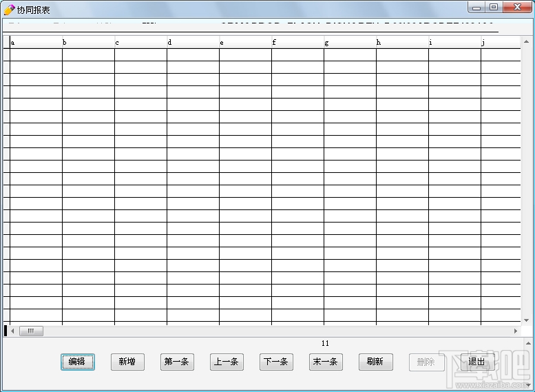
Task: Exit the window with 退出 button
Action: click(477, 362)
